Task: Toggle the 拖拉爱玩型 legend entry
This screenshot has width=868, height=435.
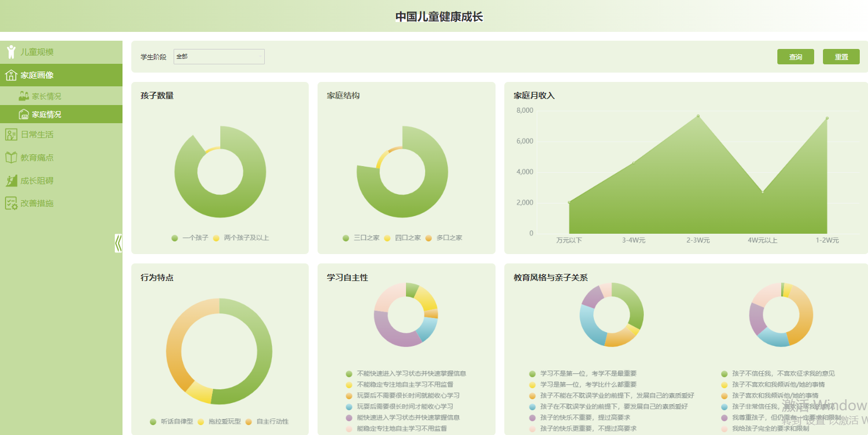Action: [x=219, y=421]
